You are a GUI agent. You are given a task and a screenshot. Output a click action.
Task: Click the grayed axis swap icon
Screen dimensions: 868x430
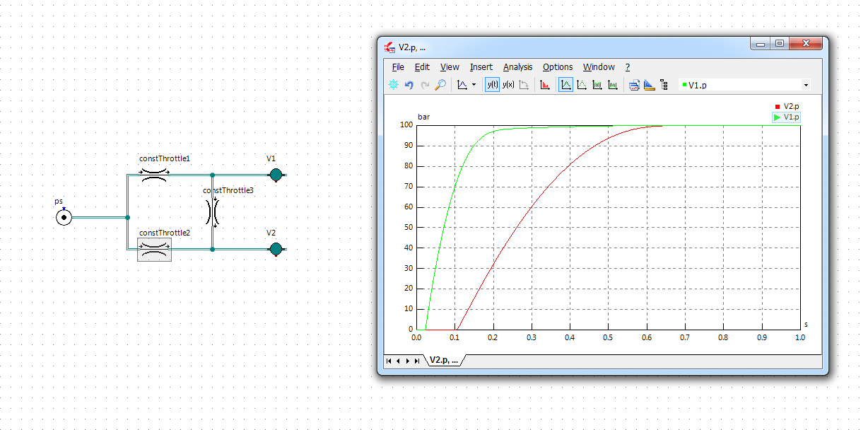[x=524, y=85]
